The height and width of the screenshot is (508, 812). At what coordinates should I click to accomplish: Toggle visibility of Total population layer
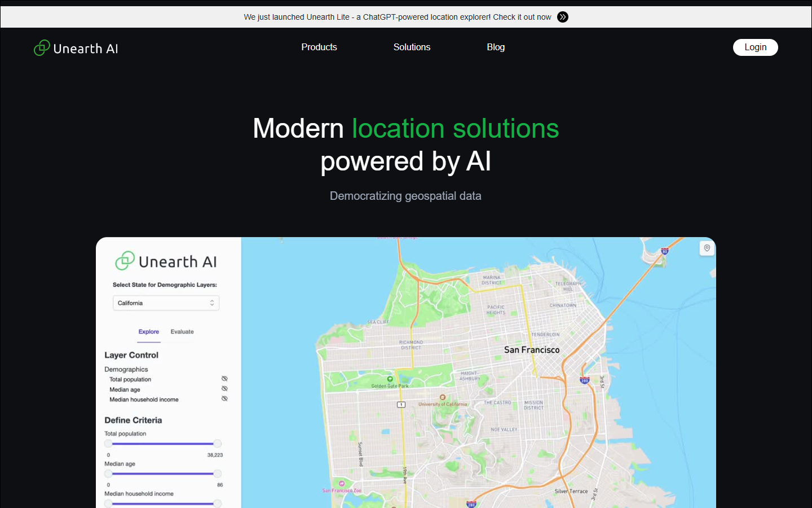coord(224,379)
